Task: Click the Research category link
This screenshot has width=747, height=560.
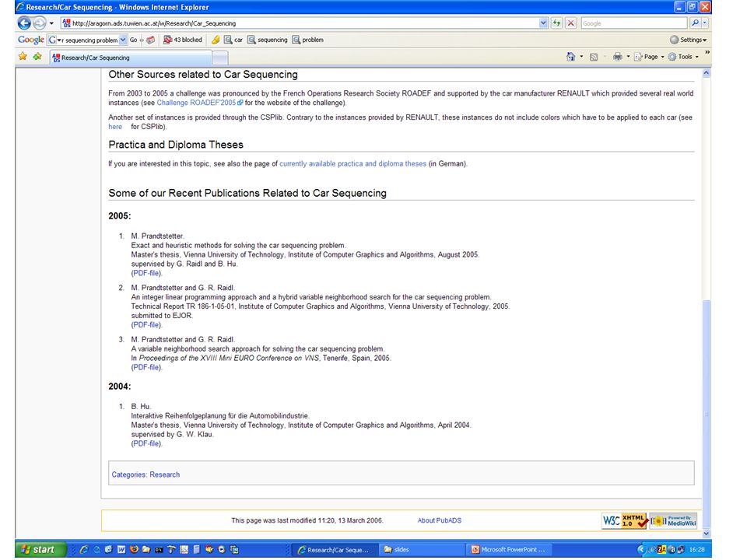Action: pos(165,474)
